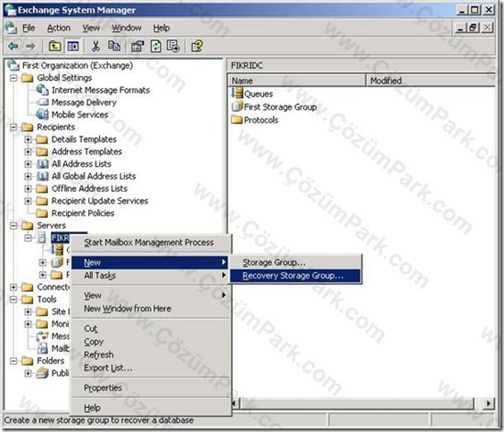Click the Up one level toolbar icon
Screen dimensions: 504x432
tap(55, 46)
